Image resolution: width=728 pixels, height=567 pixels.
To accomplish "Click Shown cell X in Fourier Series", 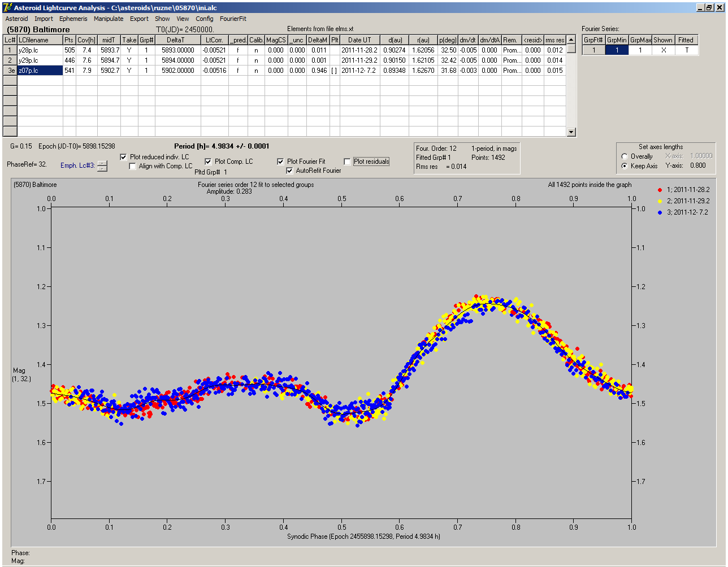I will (x=663, y=50).
